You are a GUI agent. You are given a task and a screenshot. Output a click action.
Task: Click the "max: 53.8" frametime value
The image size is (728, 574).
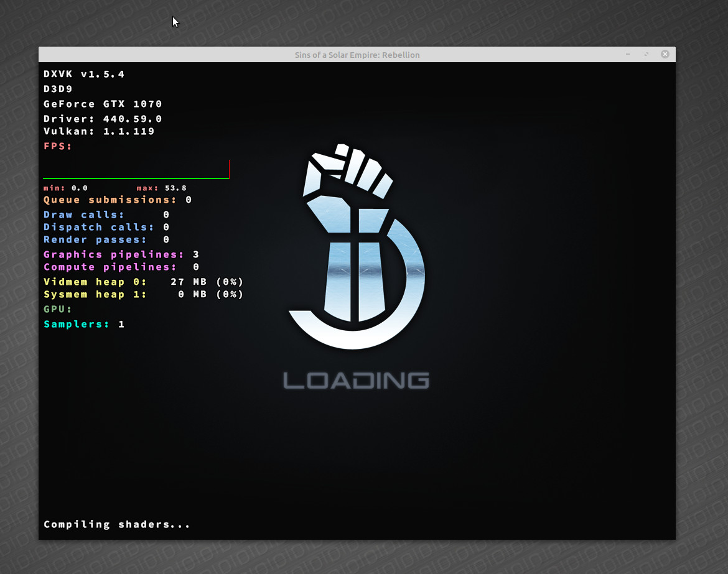coord(162,188)
